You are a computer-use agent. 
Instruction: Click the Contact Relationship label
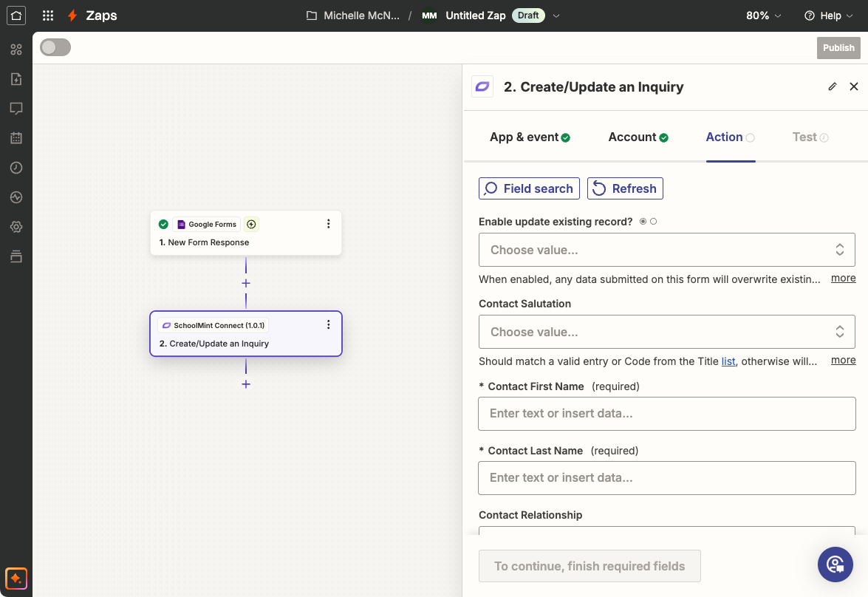530,515
